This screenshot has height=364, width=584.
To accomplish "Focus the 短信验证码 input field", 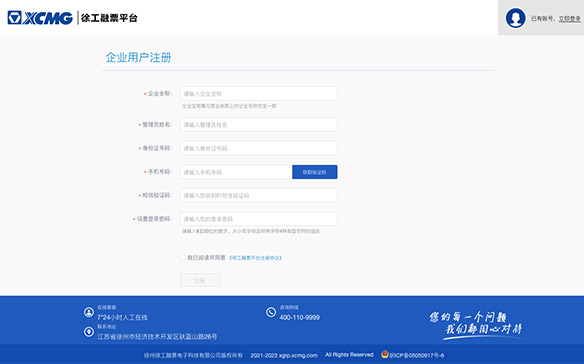I will pyautogui.click(x=259, y=195).
